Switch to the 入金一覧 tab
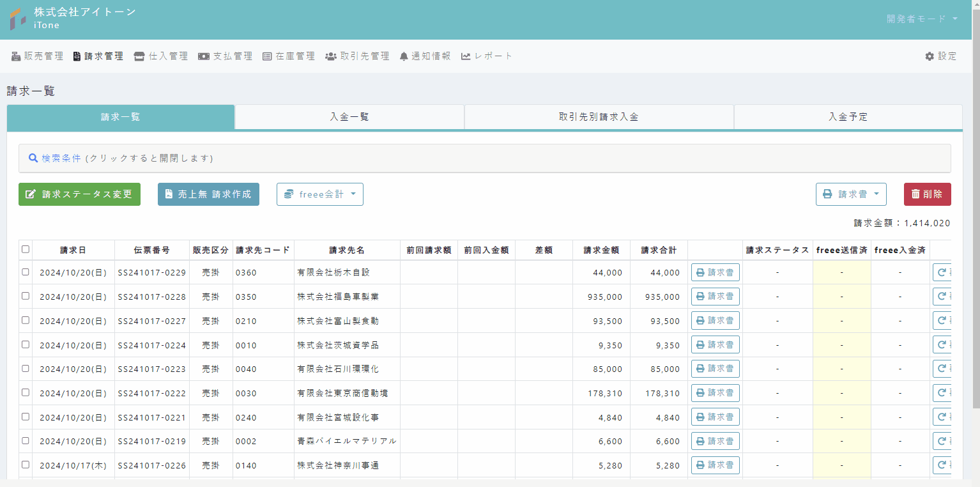980x487 pixels. (x=349, y=117)
